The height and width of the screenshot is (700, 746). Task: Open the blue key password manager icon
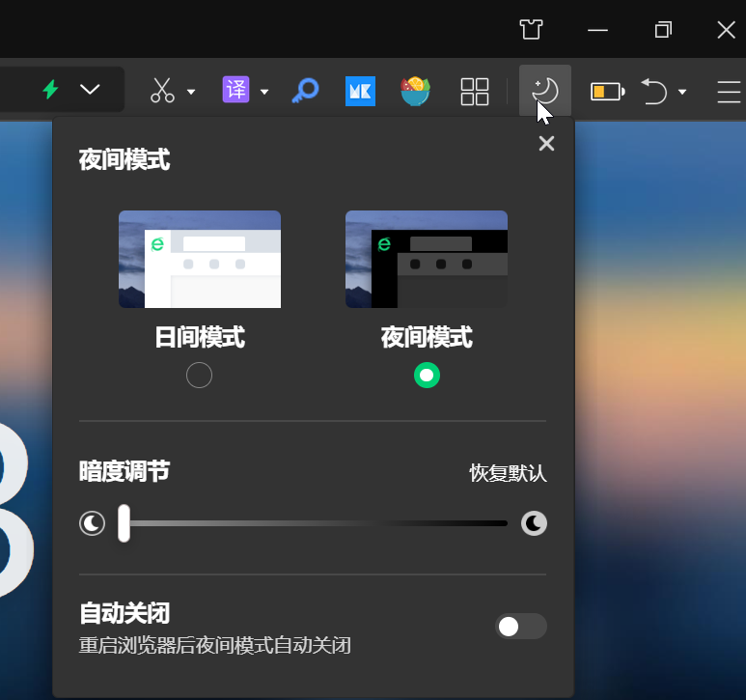click(x=305, y=91)
